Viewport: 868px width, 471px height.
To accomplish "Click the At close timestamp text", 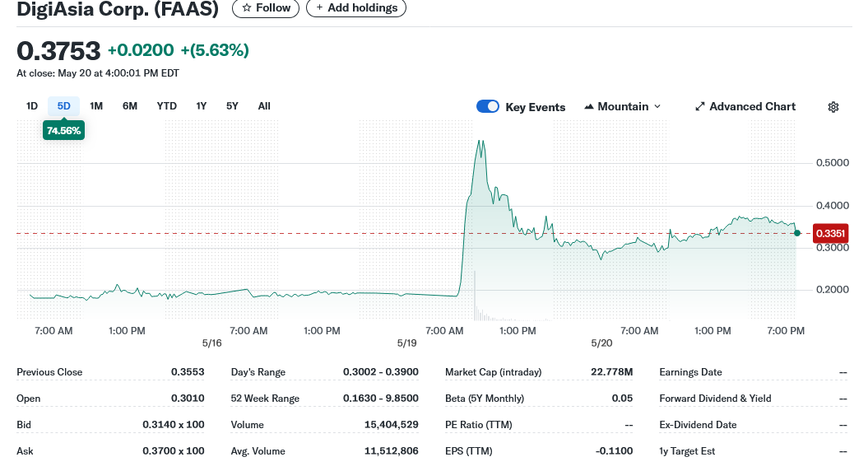I will 98,73.
